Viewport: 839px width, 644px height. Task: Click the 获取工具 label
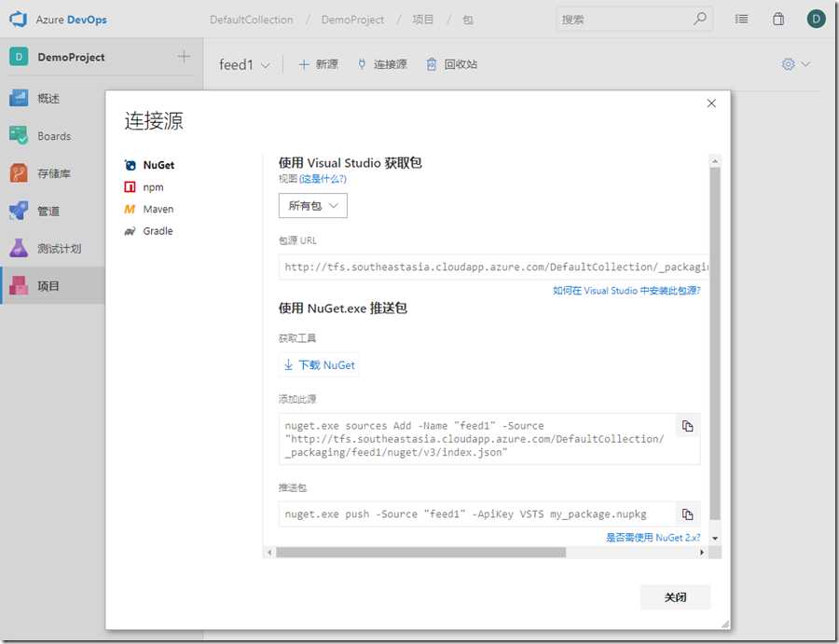coord(297,338)
